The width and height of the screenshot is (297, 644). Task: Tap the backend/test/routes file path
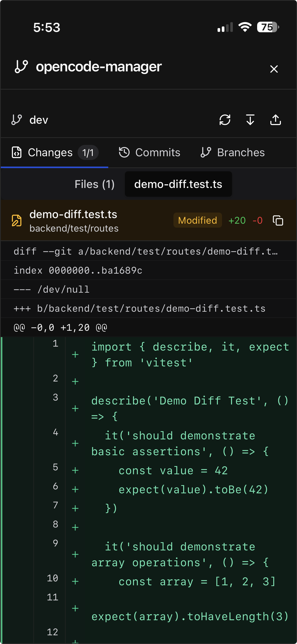74,228
